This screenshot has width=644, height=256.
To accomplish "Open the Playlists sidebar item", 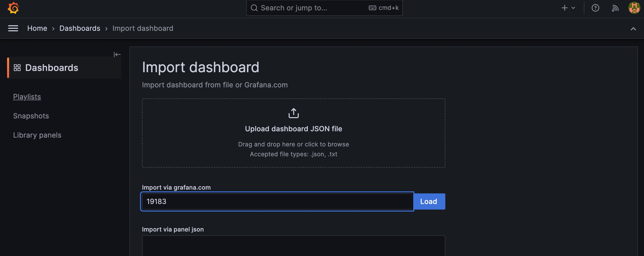I will (27, 97).
